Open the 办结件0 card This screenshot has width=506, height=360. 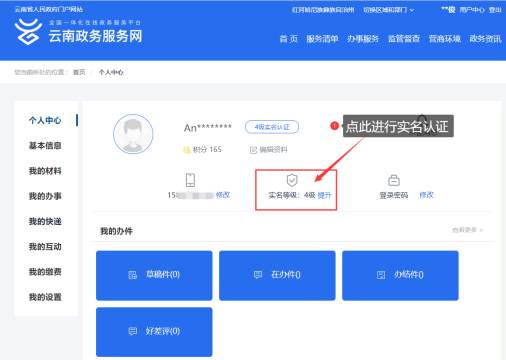point(400,276)
